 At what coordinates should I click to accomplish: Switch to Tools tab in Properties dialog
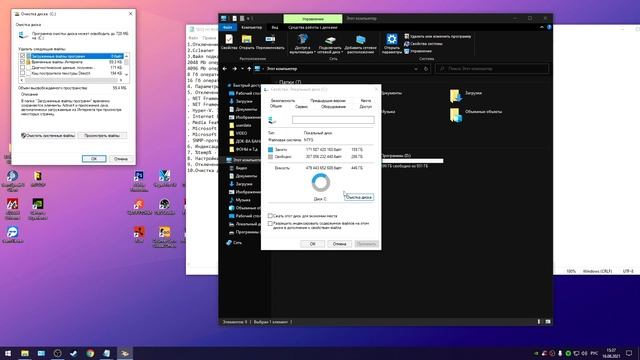(301, 107)
